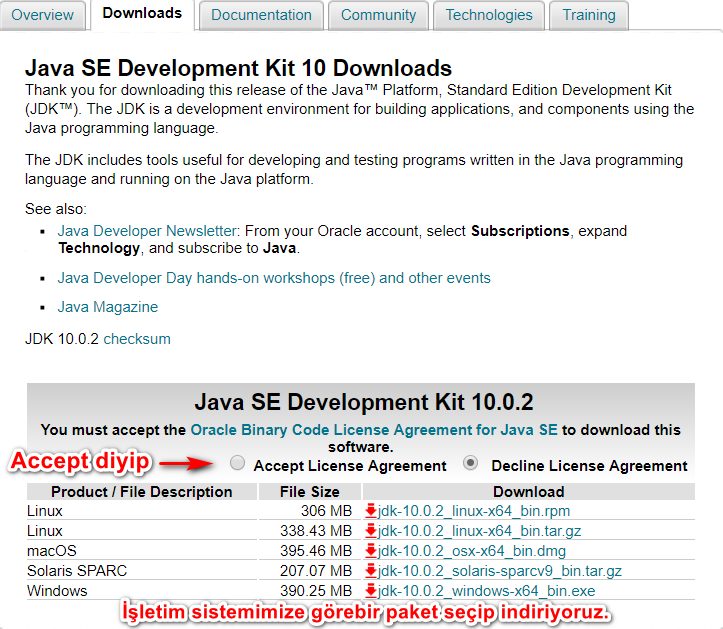Download jdk-10.0.2_solaris-sparcv9_bin.tar.gz file link

point(499,571)
